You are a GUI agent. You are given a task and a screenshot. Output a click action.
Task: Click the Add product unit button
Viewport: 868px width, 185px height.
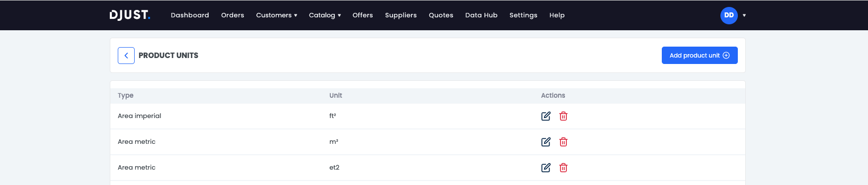click(x=700, y=56)
